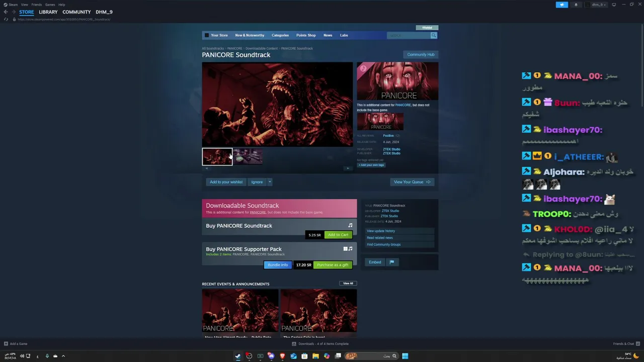Switch to the COMMUNITY tab
Image resolution: width=644 pixels, height=362 pixels.
(76, 12)
